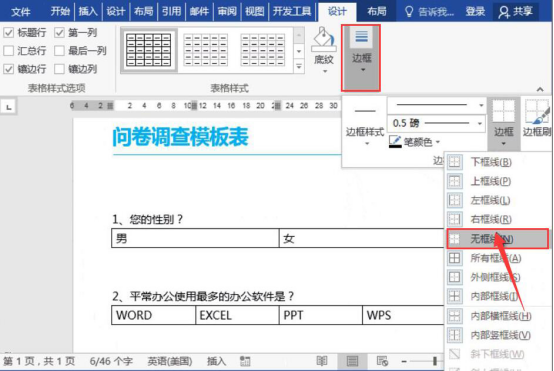Switch to the 插入 insert tab

point(88,11)
